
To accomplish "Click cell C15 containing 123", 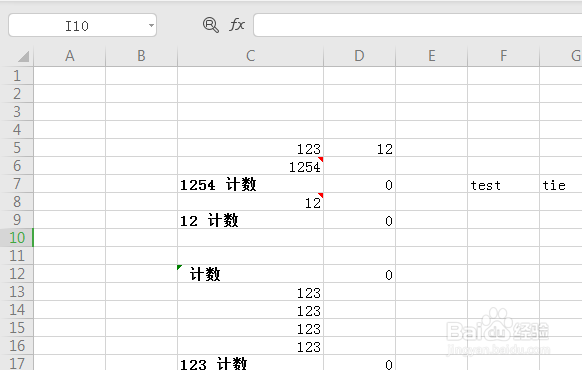I will [251, 328].
